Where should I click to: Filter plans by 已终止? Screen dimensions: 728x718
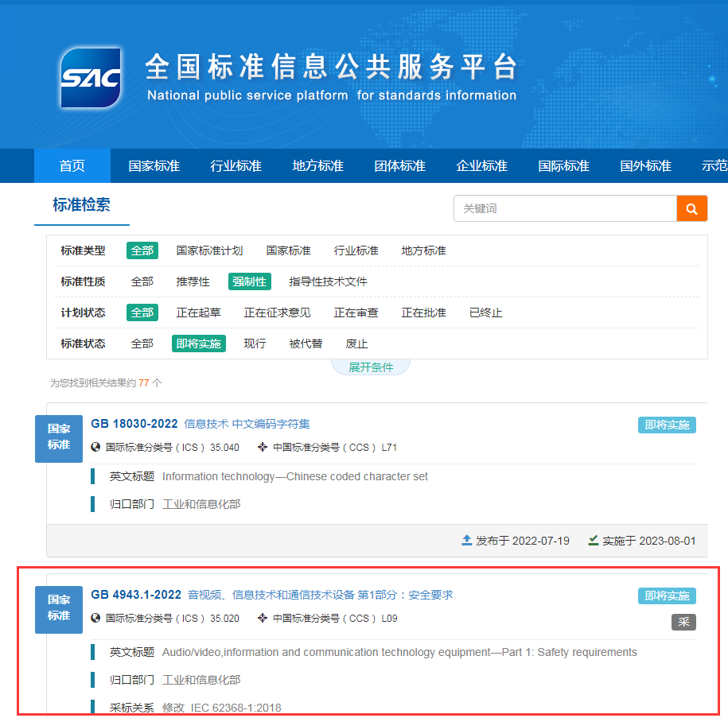tap(485, 312)
